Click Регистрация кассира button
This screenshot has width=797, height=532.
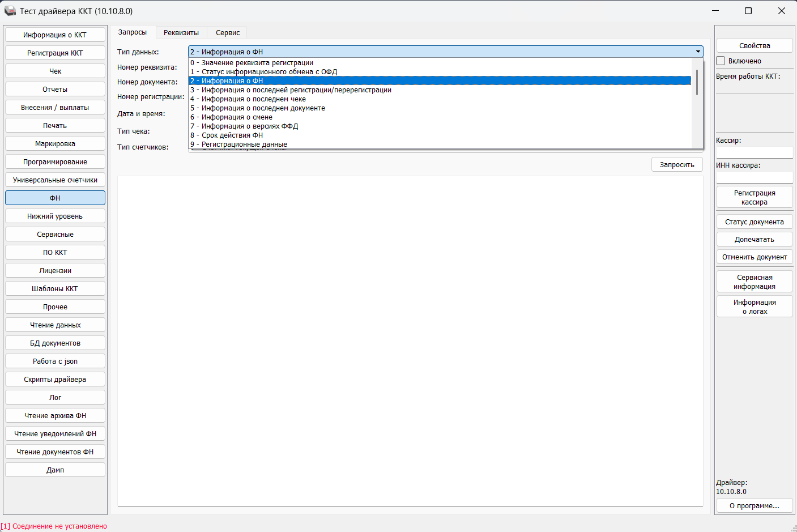point(755,197)
